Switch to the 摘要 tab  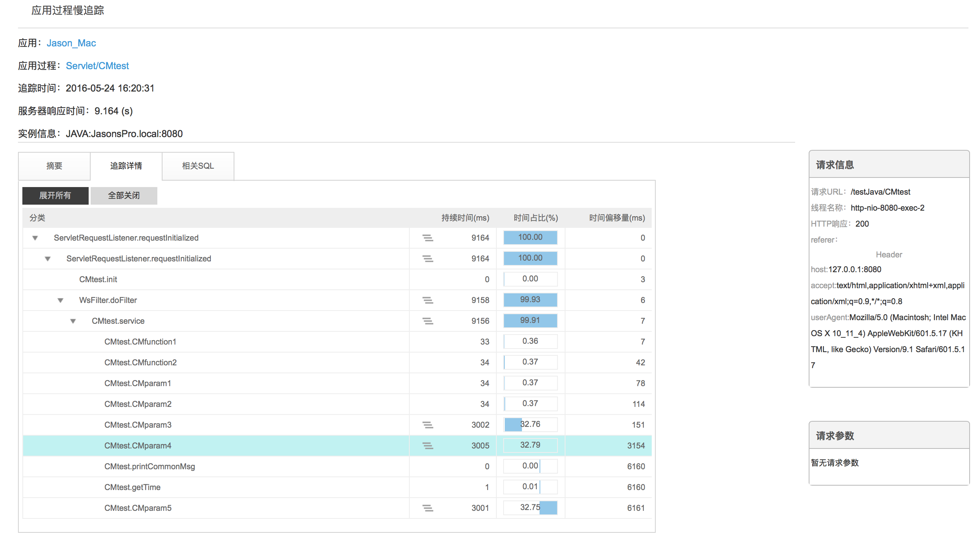[54, 166]
